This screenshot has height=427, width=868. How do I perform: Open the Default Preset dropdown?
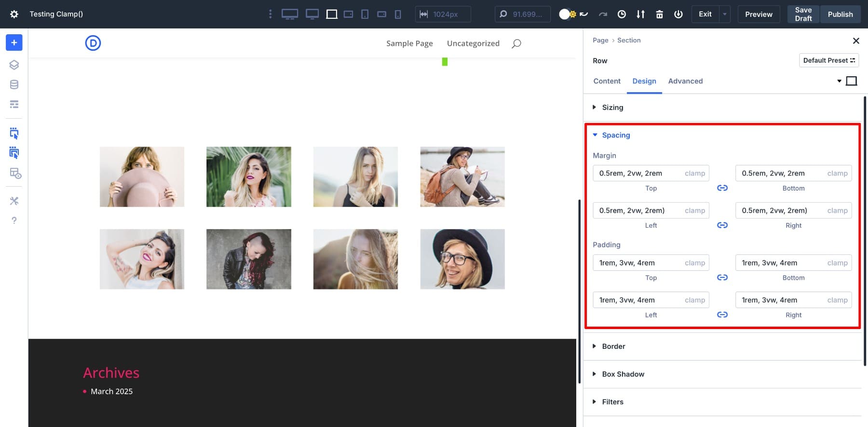[x=828, y=60]
